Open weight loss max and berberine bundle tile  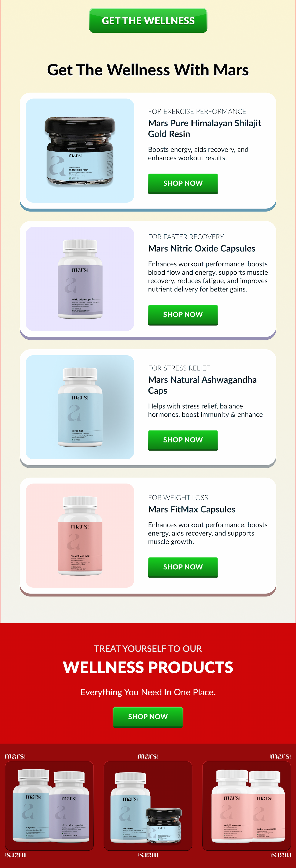[x=246, y=806]
